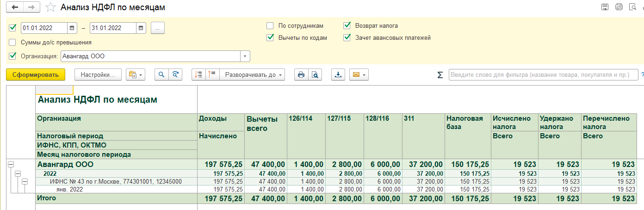
Task: Click the start date input field
Action: (x=44, y=28)
